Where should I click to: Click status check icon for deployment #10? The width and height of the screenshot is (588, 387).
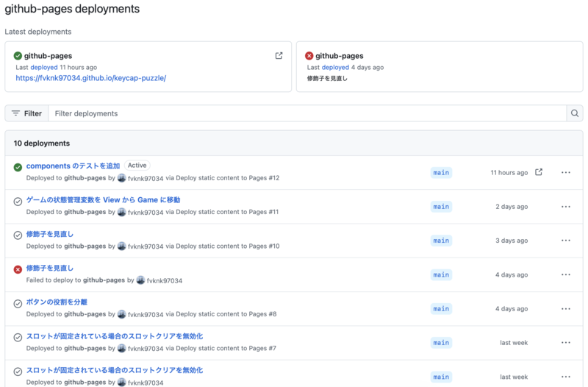[x=18, y=235]
